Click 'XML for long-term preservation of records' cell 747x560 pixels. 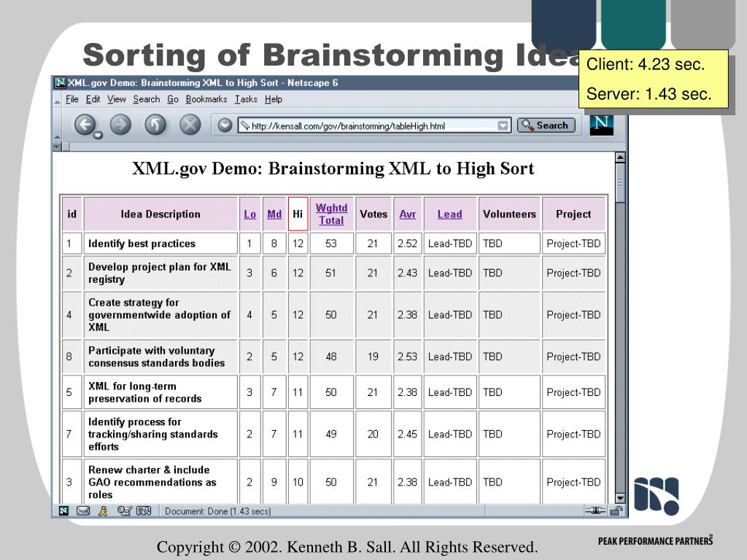[x=160, y=392]
